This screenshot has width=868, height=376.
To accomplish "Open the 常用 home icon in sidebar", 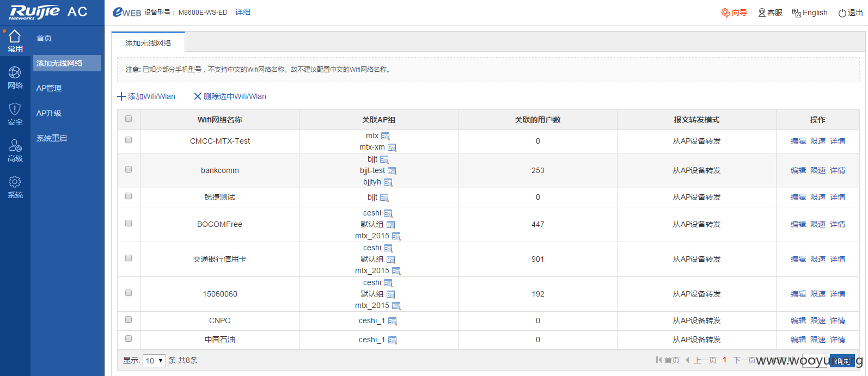I will click(15, 41).
